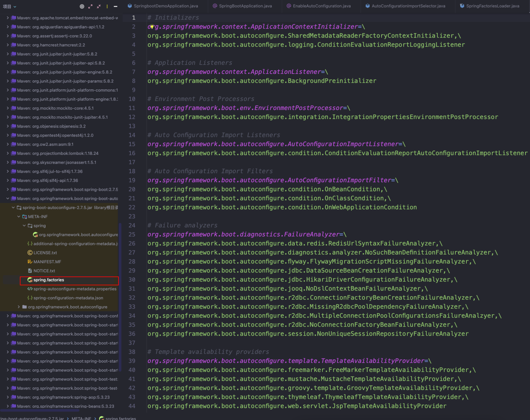
Task: Click the ApplicationListener key on line 7
Action: click(x=234, y=72)
